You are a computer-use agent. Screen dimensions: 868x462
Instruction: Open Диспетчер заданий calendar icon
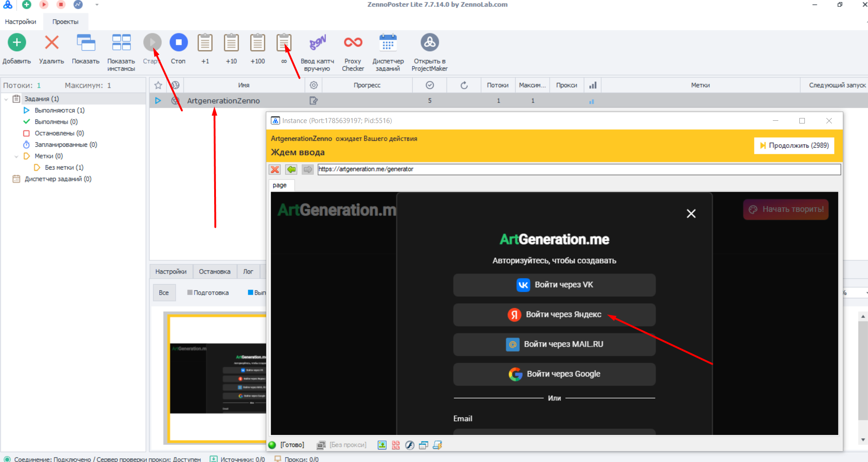click(388, 43)
